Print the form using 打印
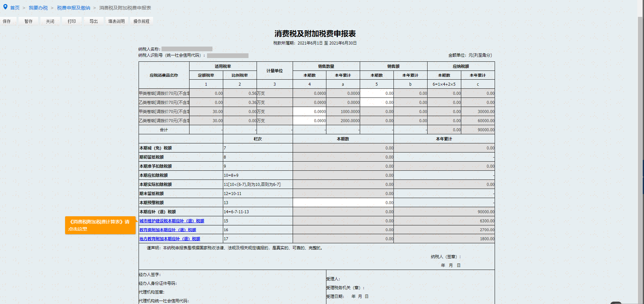Viewport: 644px width, 304px height. tap(71, 21)
